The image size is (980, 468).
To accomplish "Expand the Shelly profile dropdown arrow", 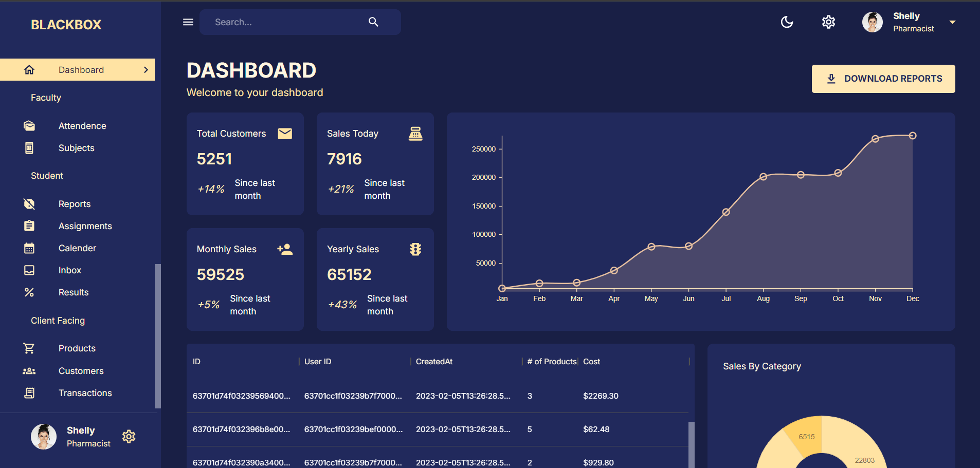I will coord(952,22).
